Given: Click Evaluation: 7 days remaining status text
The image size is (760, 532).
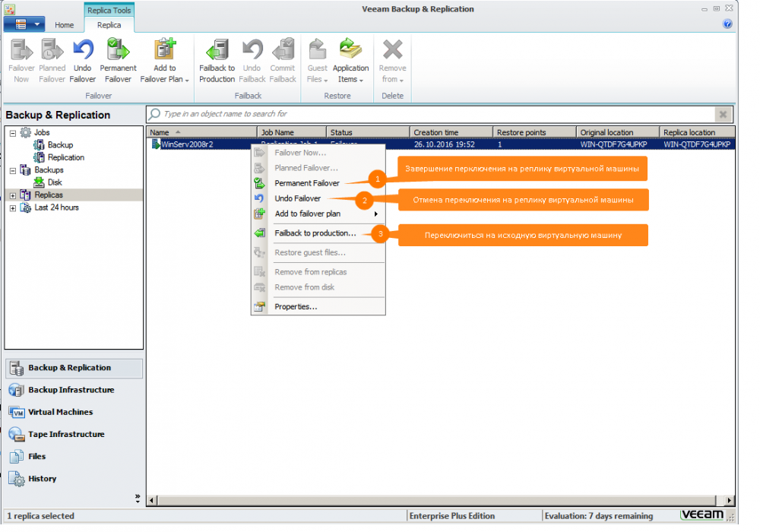Looking at the screenshot, I should [x=599, y=516].
